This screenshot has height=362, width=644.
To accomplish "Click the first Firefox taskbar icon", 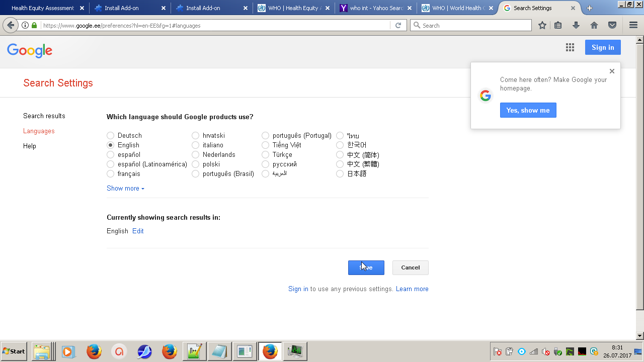I will pos(94,351).
